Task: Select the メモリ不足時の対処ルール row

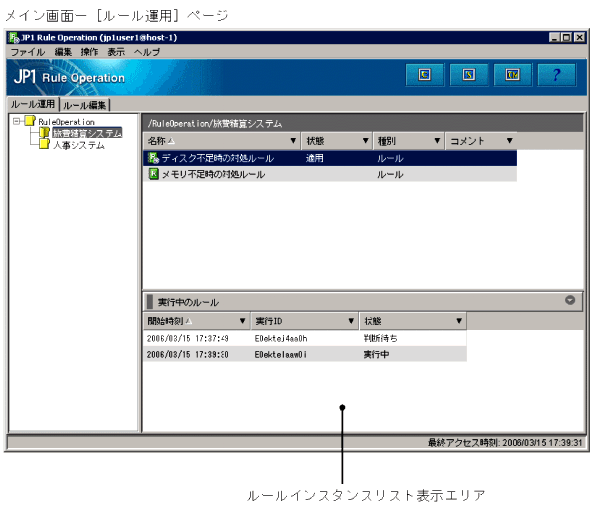Action: click(x=330, y=174)
